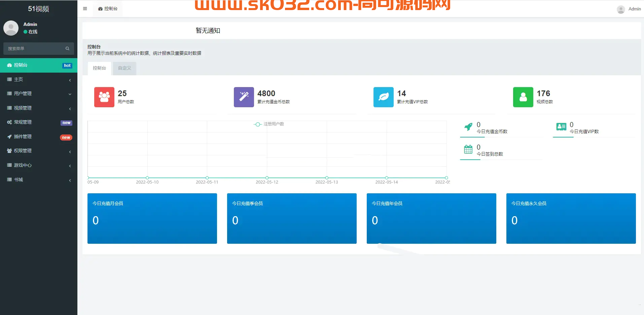Image resolution: width=644 pixels, height=315 pixels.
Task: Click the purple new badge on 常规管理
Action: 66,123
